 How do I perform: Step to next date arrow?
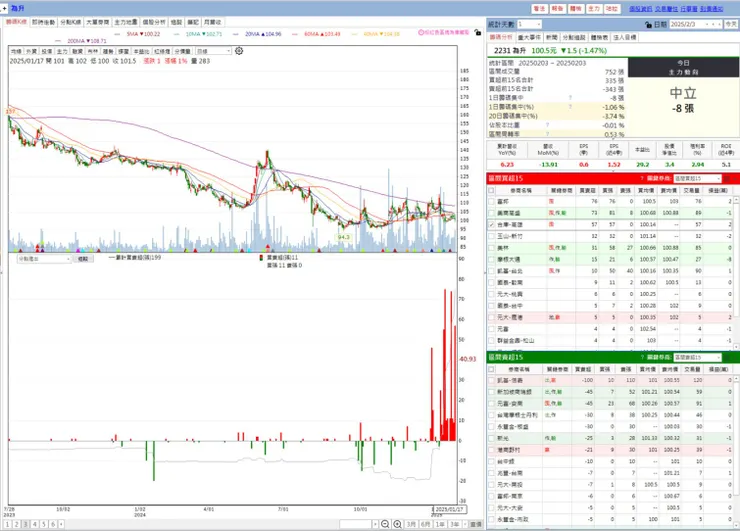point(719,24)
